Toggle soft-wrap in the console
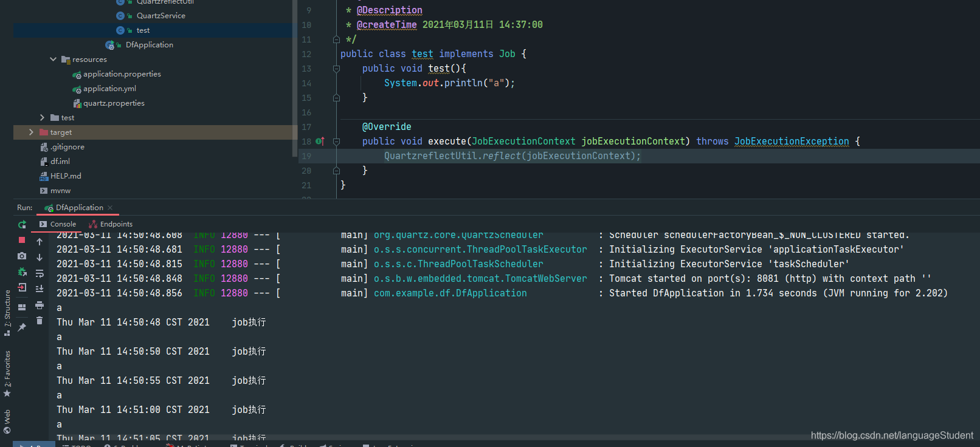Image resolution: width=980 pixels, height=447 pixels. click(x=40, y=273)
